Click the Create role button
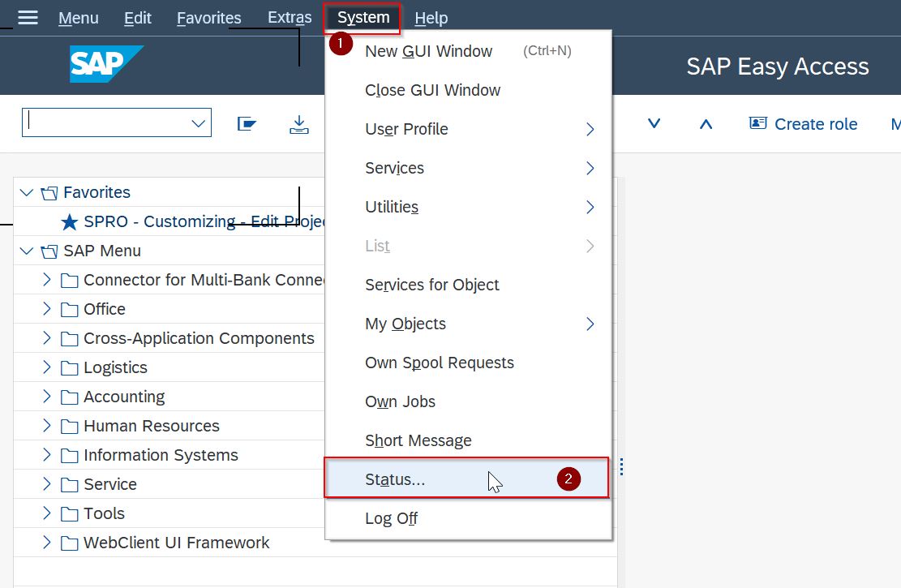Image resolution: width=901 pixels, height=588 pixels. (803, 124)
